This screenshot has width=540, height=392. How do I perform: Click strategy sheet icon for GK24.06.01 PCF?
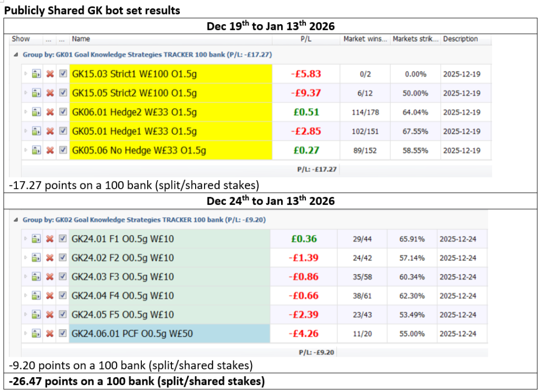point(36,334)
